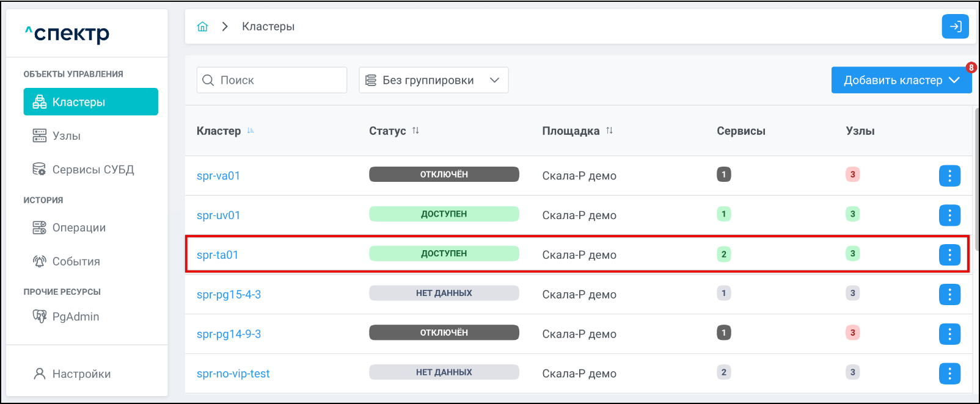Navigate to Операции history page
The width and height of the screenshot is (980, 404).
tap(78, 228)
